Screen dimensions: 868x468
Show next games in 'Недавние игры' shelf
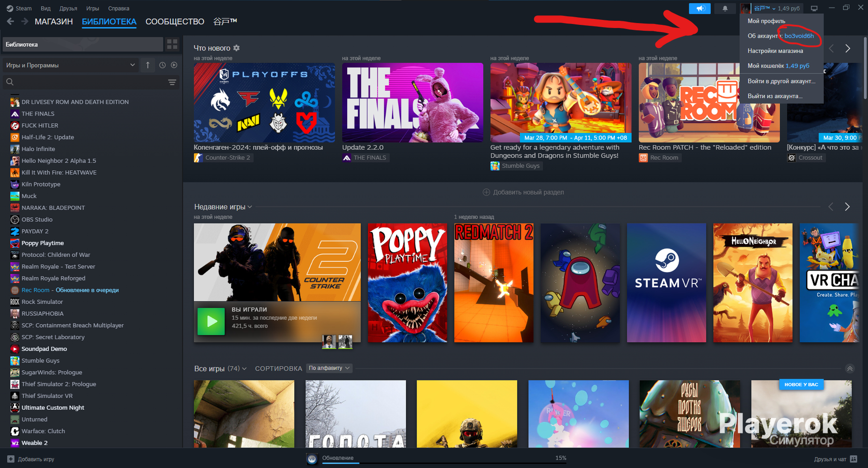coord(847,207)
